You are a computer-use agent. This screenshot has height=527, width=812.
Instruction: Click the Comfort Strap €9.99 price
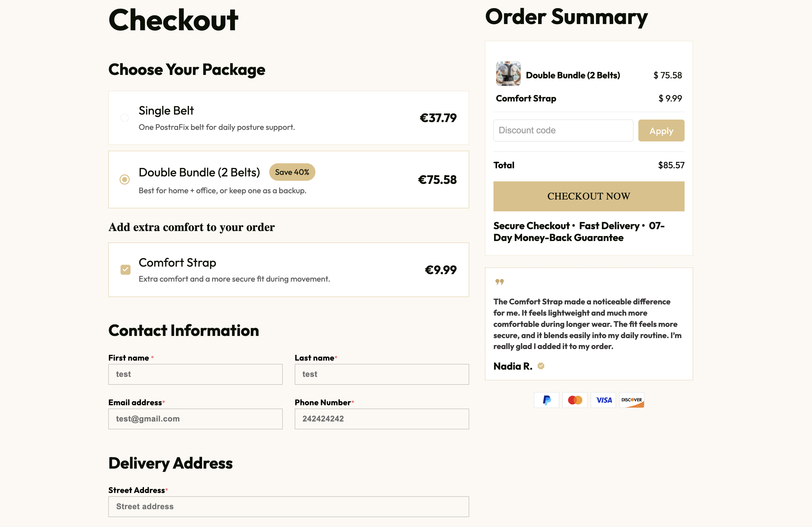[440, 270]
